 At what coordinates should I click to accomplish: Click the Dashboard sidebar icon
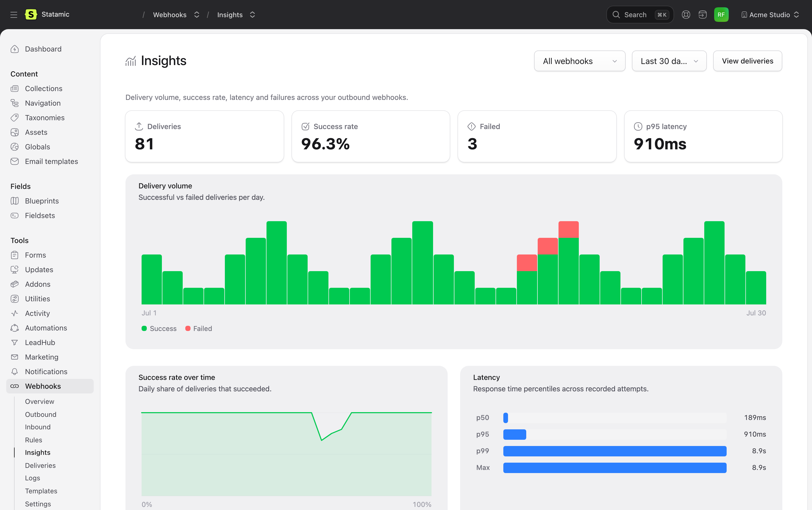(x=15, y=49)
